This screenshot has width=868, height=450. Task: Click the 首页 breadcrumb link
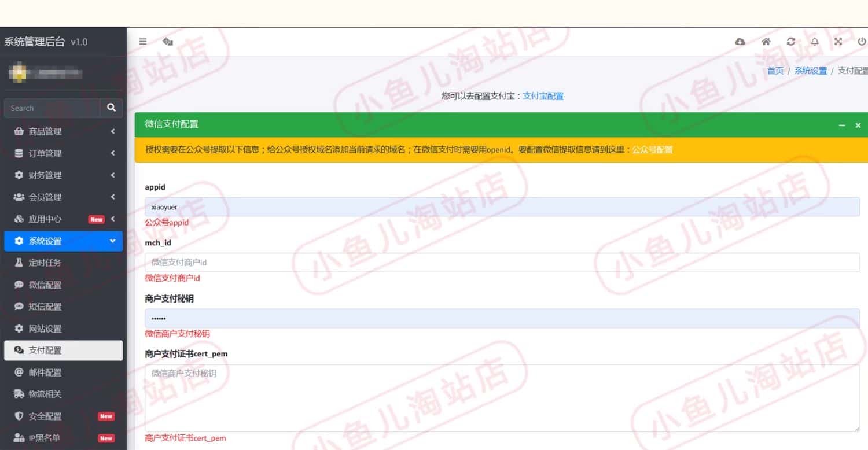click(775, 71)
